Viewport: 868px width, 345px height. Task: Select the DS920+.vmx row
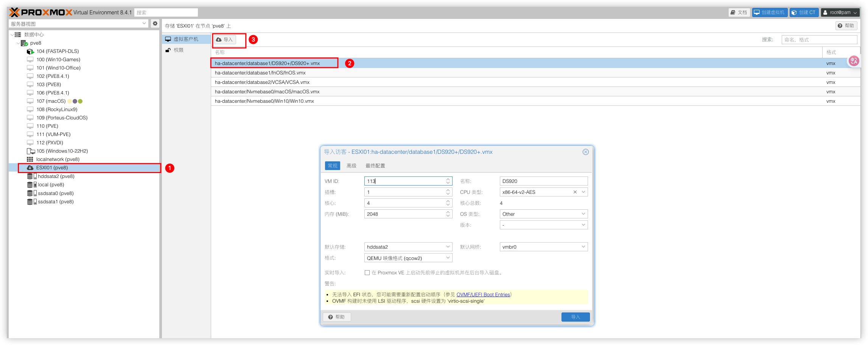[x=535, y=63]
